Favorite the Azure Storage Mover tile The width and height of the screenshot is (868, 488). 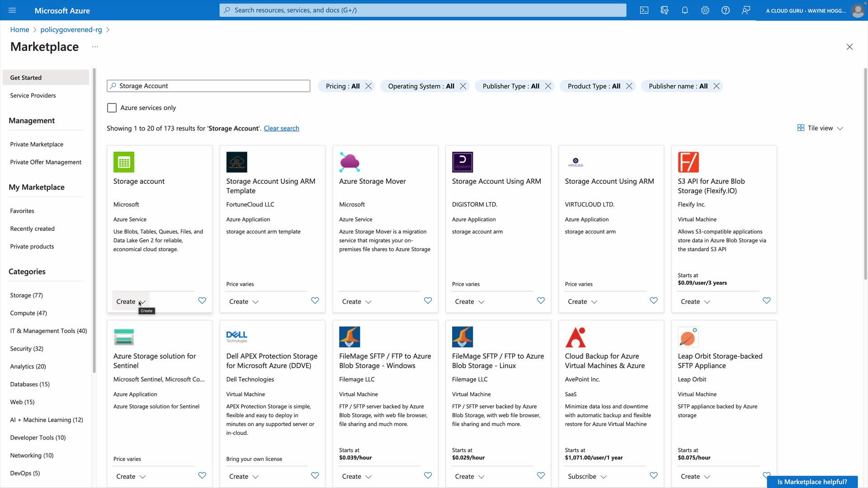(x=428, y=300)
